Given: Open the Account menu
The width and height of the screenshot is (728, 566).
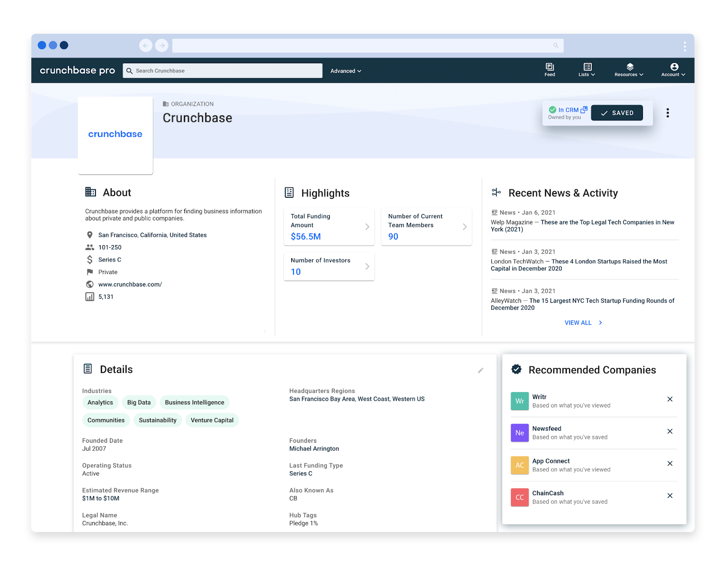Looking at the screenshot, I should pos(673,70).
